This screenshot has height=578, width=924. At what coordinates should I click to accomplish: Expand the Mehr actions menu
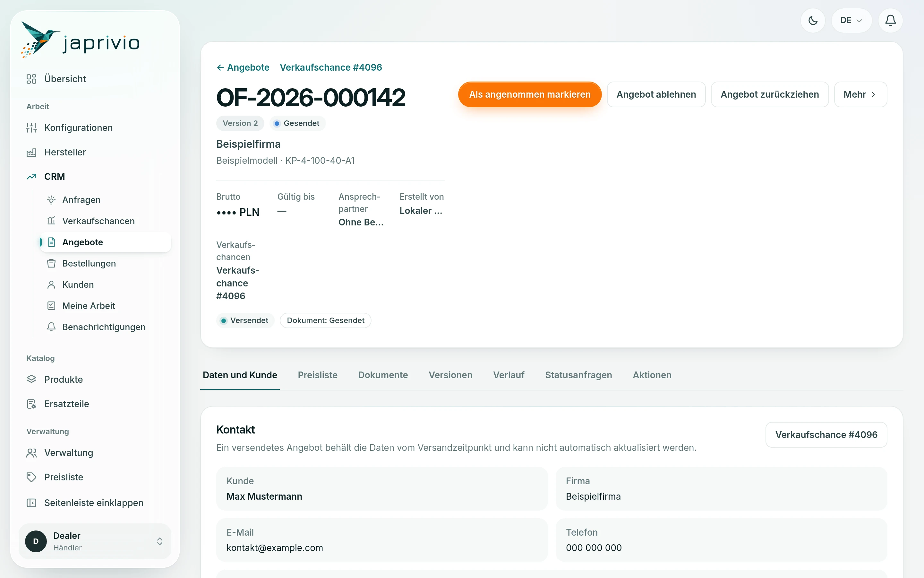click(860, 94)
